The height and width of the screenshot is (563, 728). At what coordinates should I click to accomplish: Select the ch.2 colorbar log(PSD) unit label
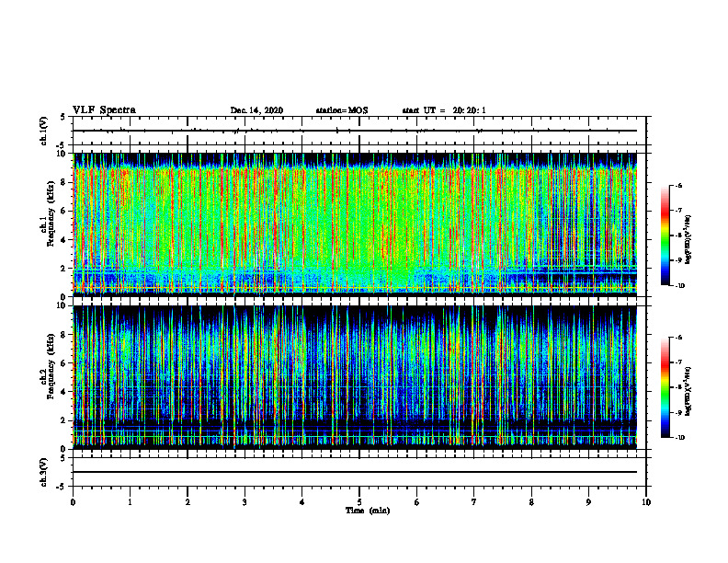point(688,391)
